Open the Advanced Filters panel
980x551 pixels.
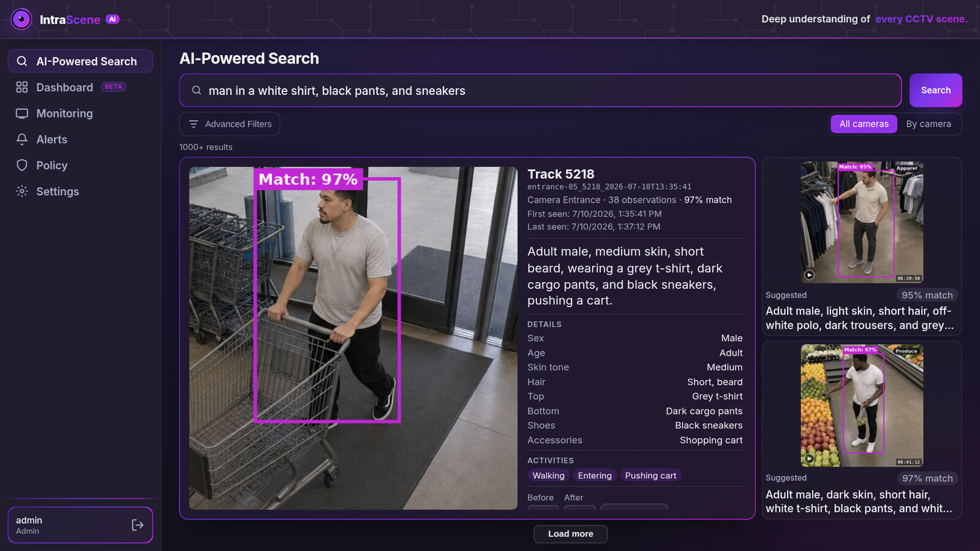[x=230, y=124]
